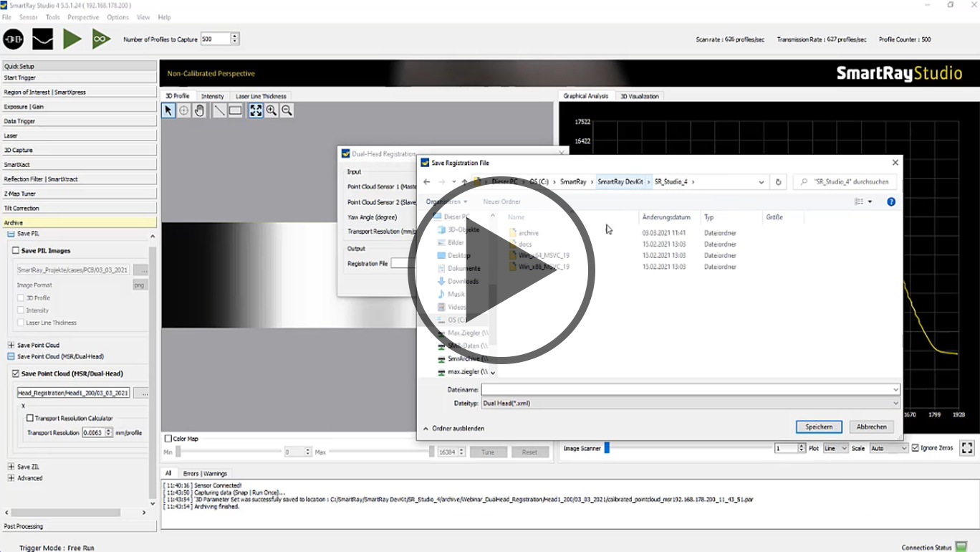
Task: Select the line measurement tool
Action: 219,110
